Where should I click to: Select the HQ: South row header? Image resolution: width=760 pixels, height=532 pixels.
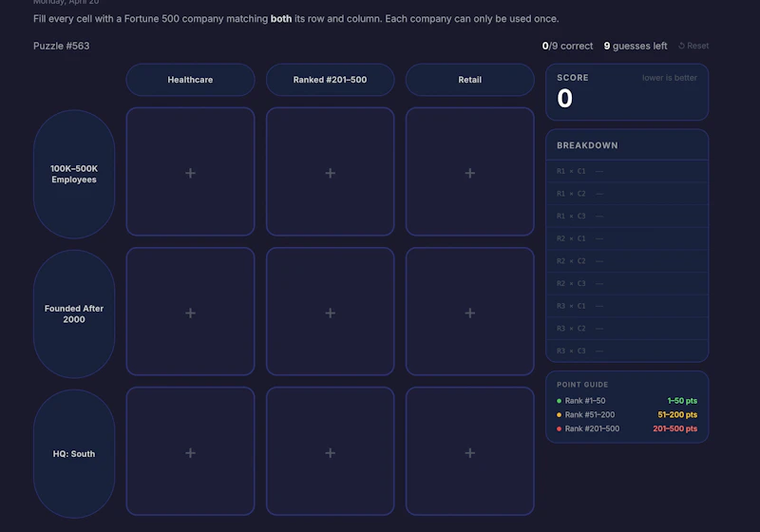point(74,453)
